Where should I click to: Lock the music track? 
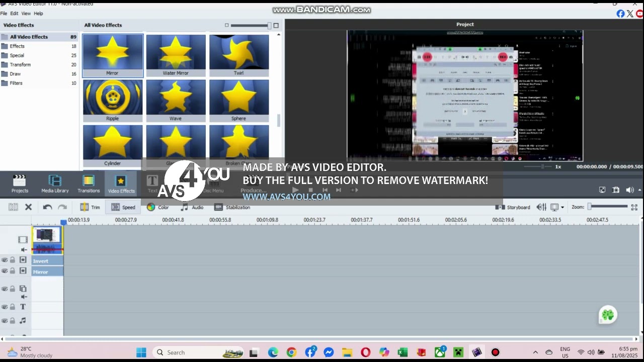coord(13,321)
